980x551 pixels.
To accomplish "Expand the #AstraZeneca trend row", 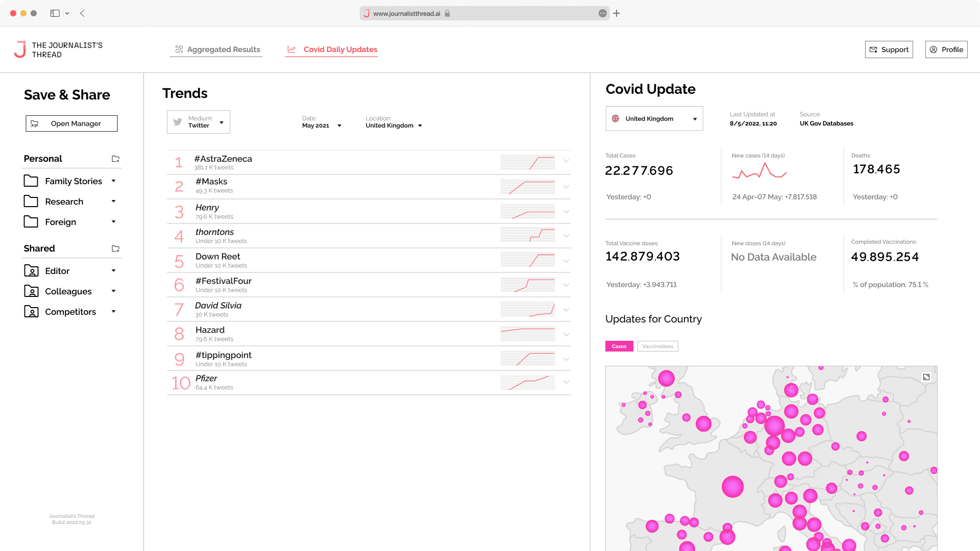I will pyautogui.click(x=566, y=161).
